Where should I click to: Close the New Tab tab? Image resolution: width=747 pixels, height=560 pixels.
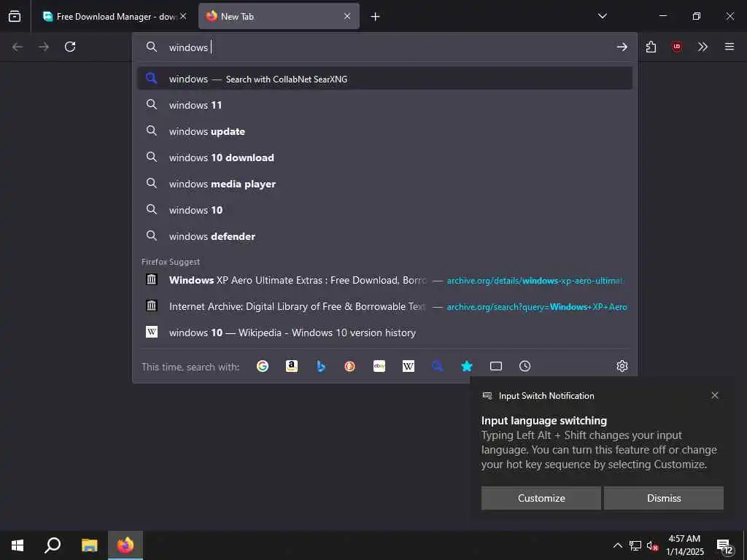(347, 16)
